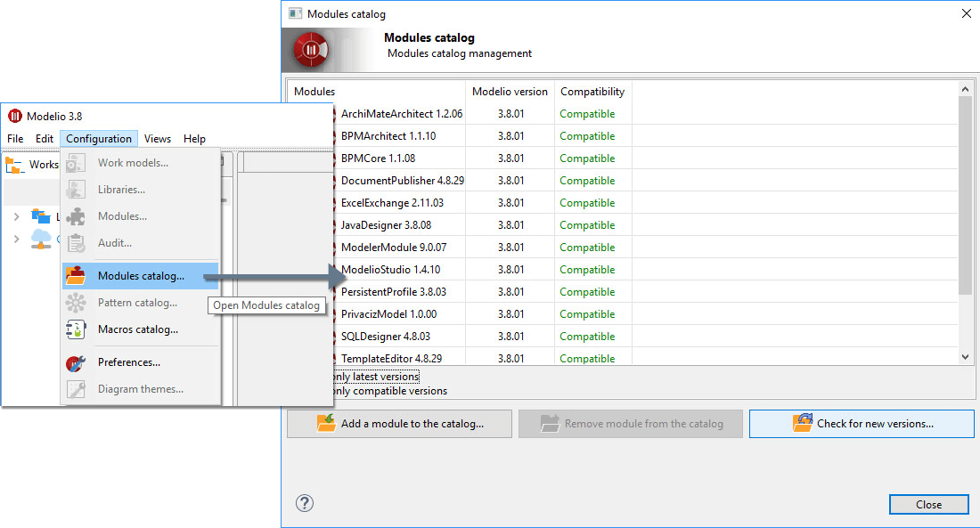
Task: Open the File menu
Action: tap(16, 139)
